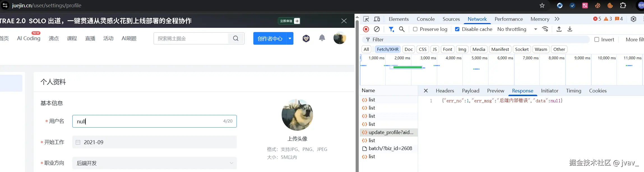Open the browser extensions puzzle icon
Screen dimensions: 644x172
click(x=623, y=5)
